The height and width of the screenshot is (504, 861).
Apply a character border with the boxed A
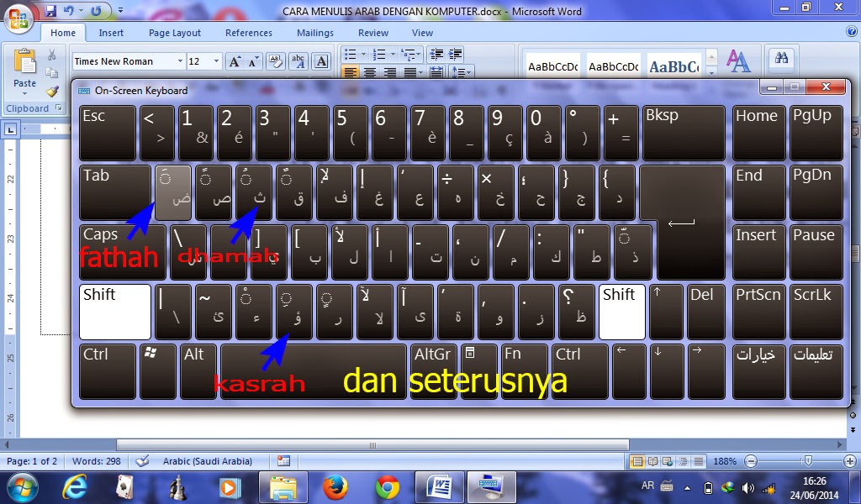click(322, 61)
